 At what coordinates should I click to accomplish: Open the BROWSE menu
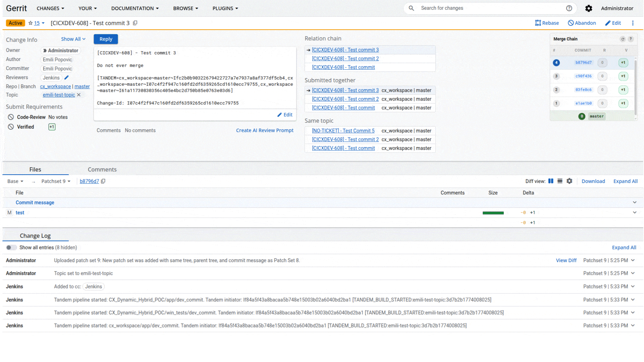pyautogui.click(x=185, y=8)
